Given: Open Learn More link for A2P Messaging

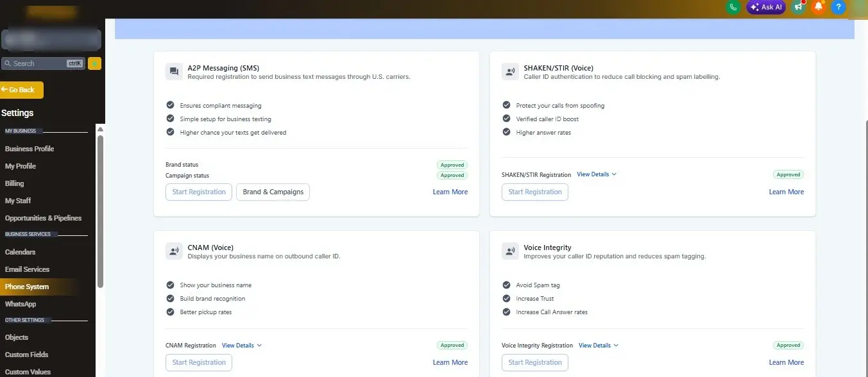Looking at the screenshot, I should pos(450,192).
